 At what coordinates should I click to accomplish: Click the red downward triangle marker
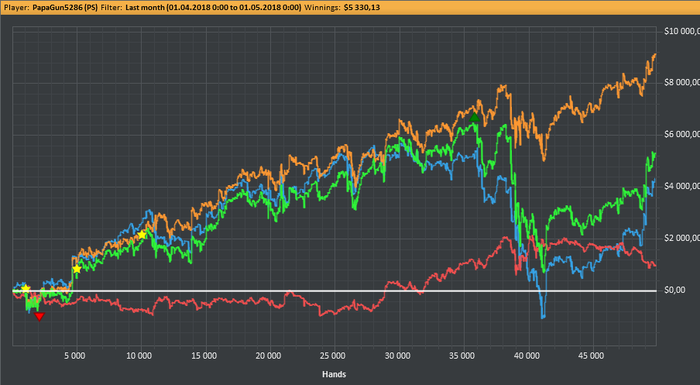click(x=39, y=317)
